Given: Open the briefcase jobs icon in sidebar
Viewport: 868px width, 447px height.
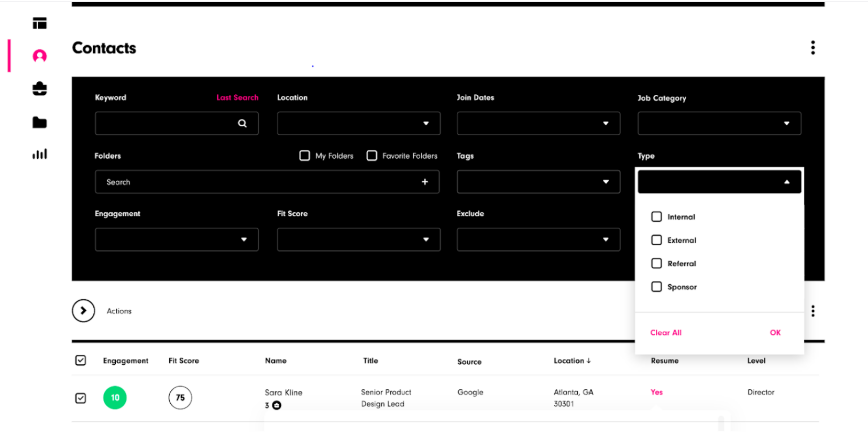Looking at the screenshot, I should 40,89.
